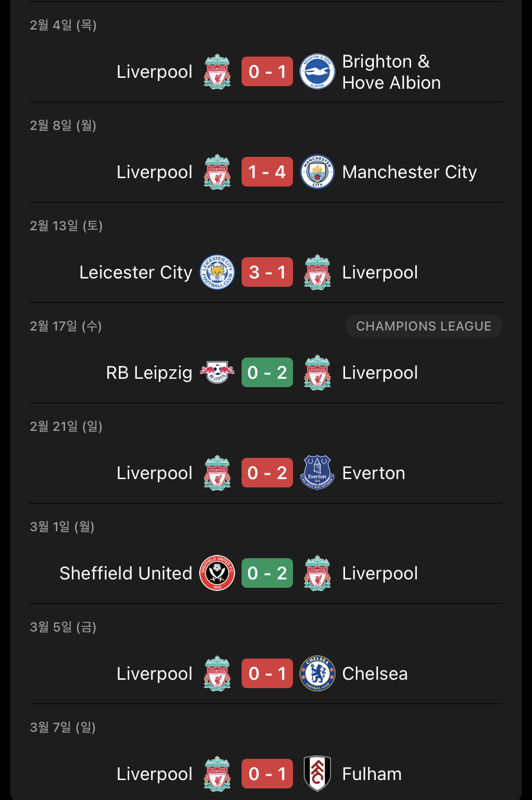This screenshot has height=800, width=532.
Task: Open the 0 - 1 Brighton score
Action: [267, 71]
